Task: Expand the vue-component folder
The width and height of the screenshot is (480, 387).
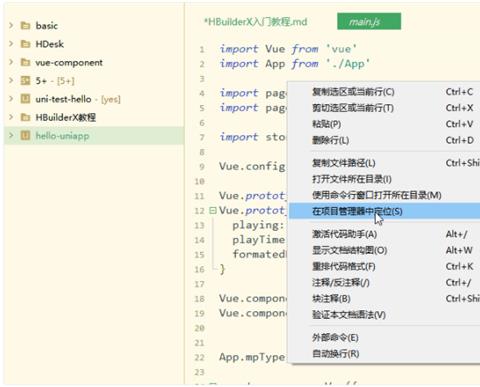Action: pyautogui.click(x=11, y=62)
